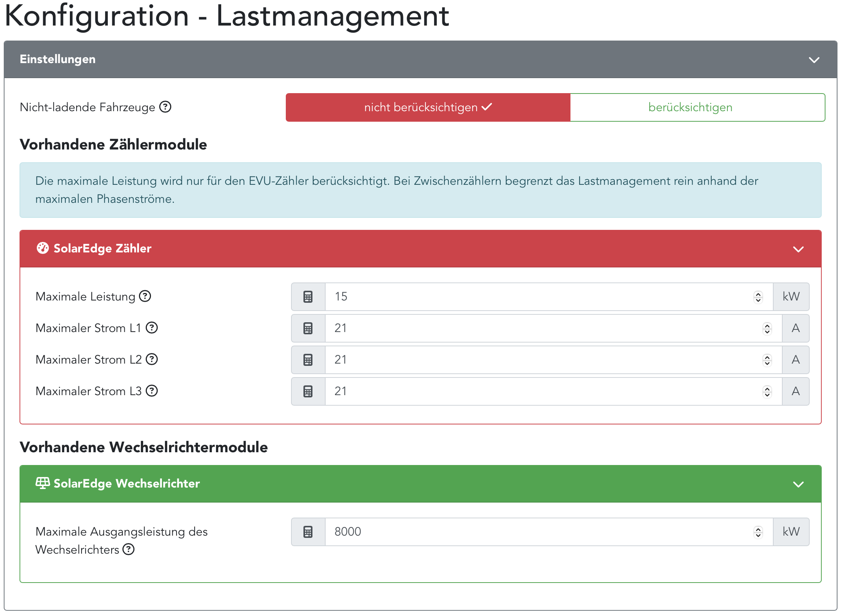The image size is (845, 616).
Task: Click help icon beside Maximale Leistung
Action: click(x=145, y=296)
